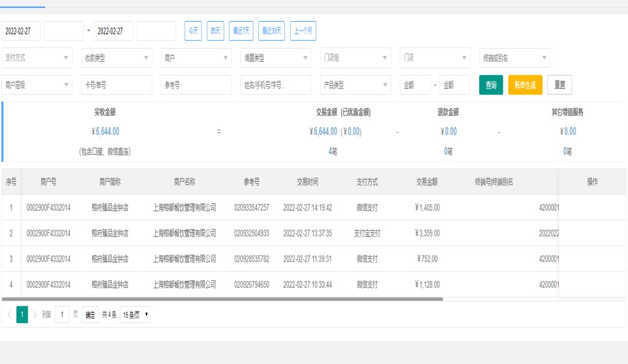
Task: Click the next page arrow in pagination
Action: 35,315
